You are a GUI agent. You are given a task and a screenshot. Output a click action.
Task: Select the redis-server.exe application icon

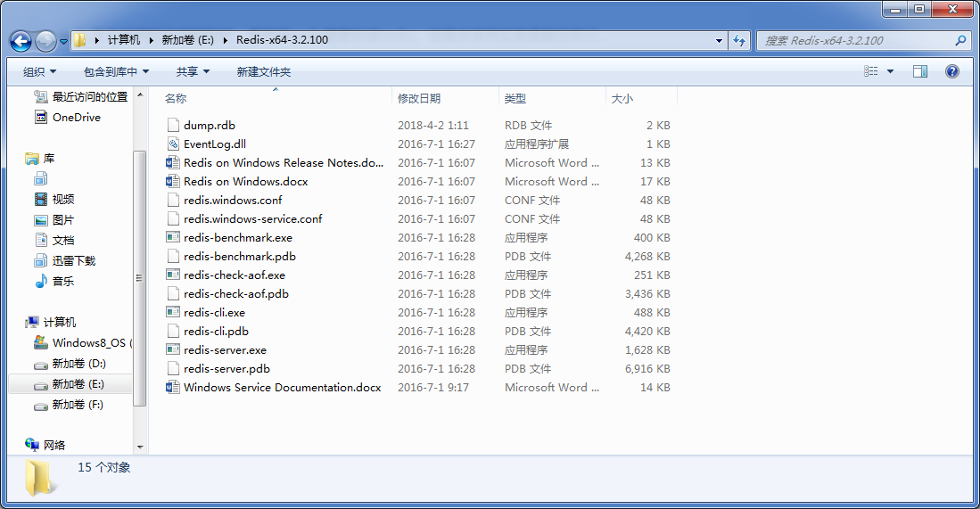pos(172,349)
